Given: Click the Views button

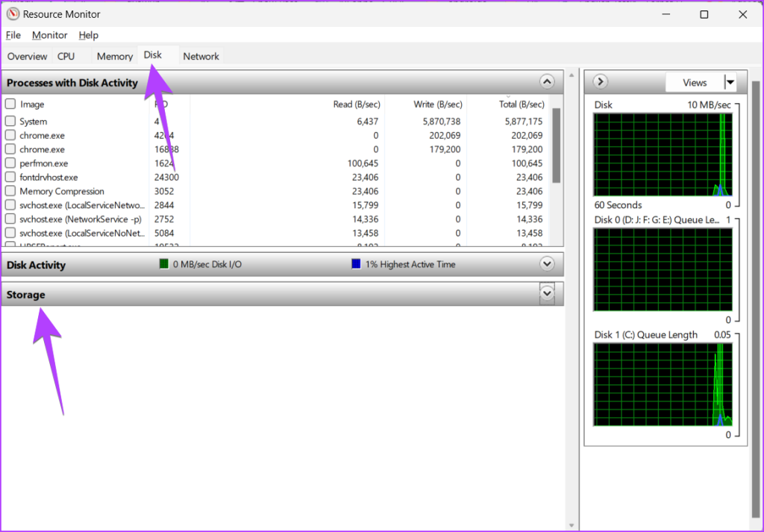Looking at the screenshot, I should pos(694,82).
